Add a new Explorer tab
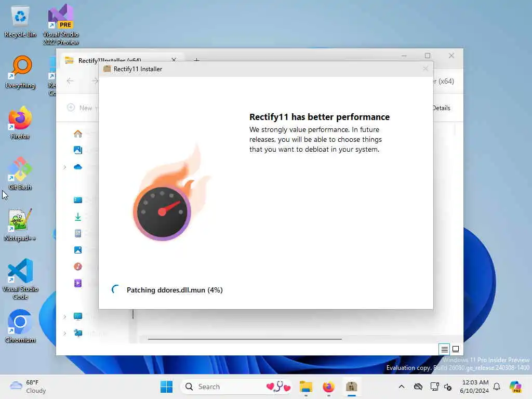Image resolution: width=532 pixels, height=399 pixels. 196,60
